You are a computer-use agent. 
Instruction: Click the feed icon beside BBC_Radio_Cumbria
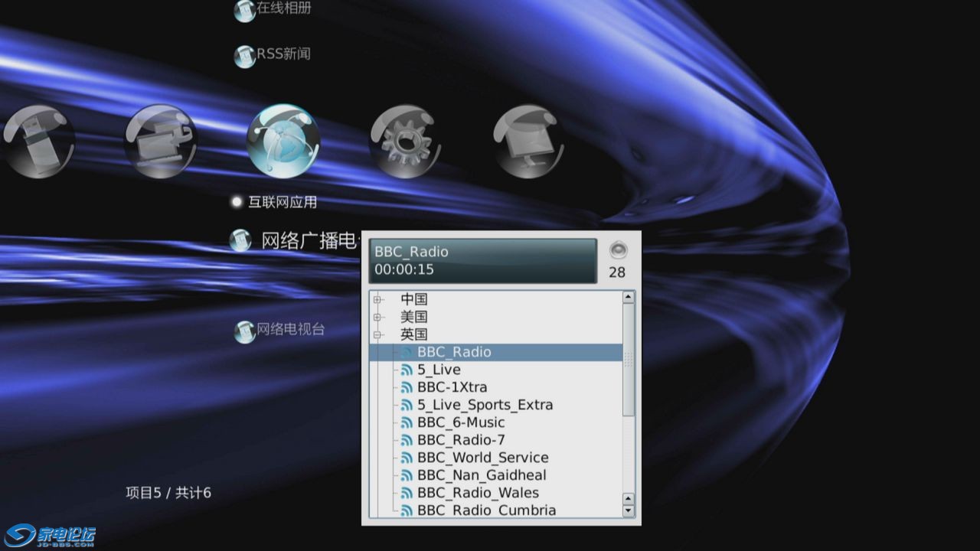407,511
